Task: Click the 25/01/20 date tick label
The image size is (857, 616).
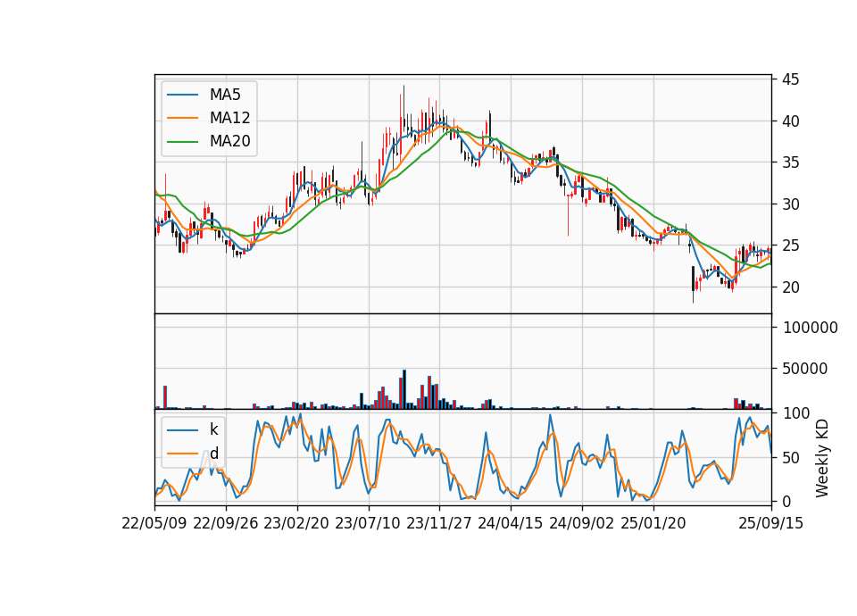Action: tap(653, 523)
